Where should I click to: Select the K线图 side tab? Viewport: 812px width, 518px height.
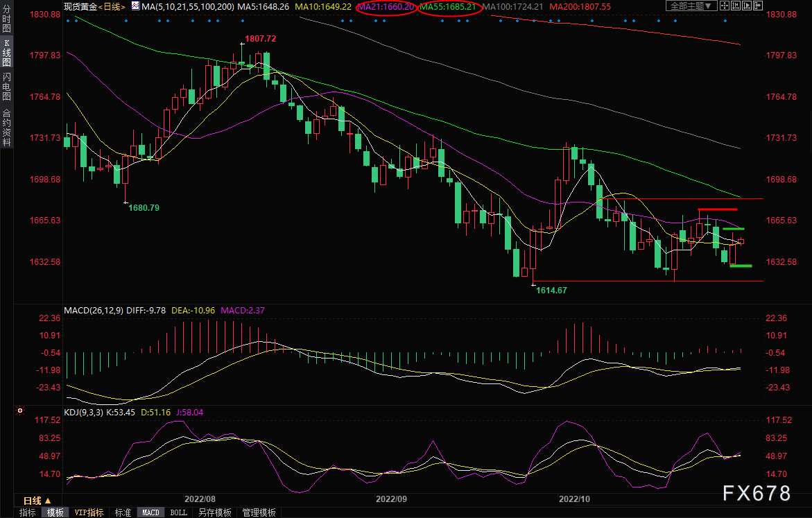pyautogui.click(x=6, y=57)
